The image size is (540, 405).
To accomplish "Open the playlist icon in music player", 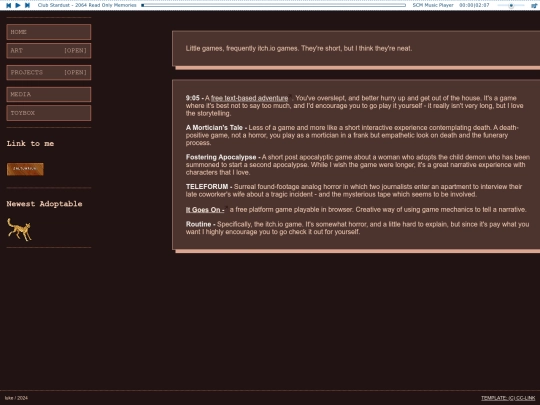I will pos(534,6).
